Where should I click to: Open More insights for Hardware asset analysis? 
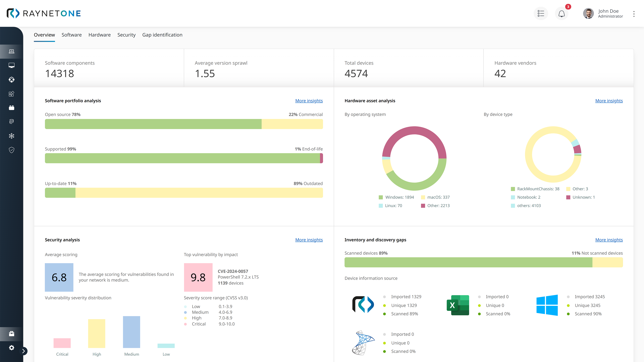click(609, 101)
